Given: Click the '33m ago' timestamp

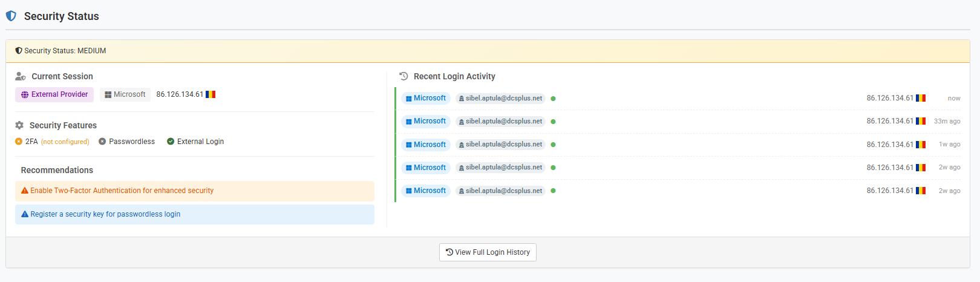Looking at the screenshot, I should (x=947, y=121).
